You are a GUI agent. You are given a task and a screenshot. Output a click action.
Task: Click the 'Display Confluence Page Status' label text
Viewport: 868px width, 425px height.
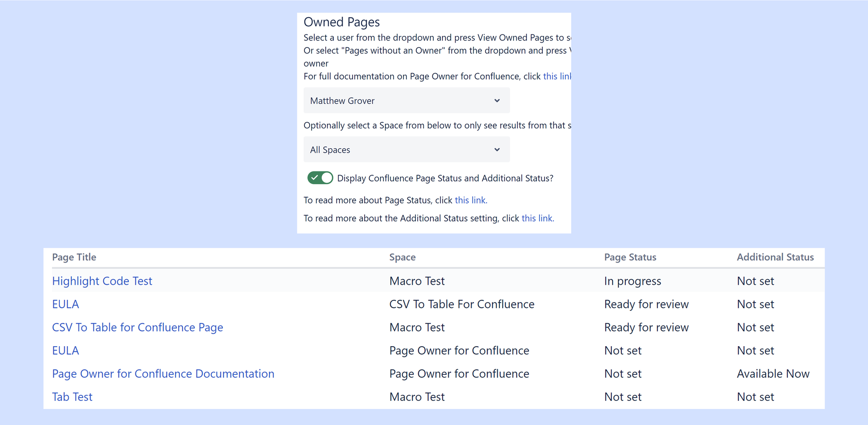[x=445, y=178]
